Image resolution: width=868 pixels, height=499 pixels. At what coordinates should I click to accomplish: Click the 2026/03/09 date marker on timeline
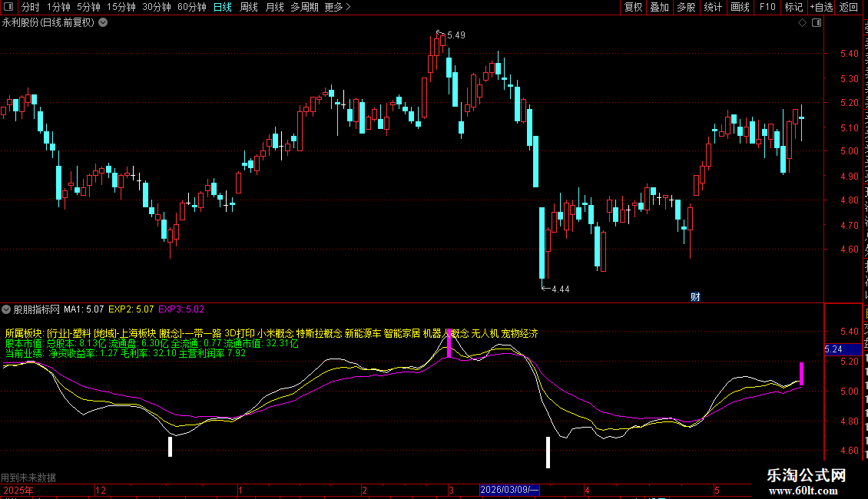(509, 490)
